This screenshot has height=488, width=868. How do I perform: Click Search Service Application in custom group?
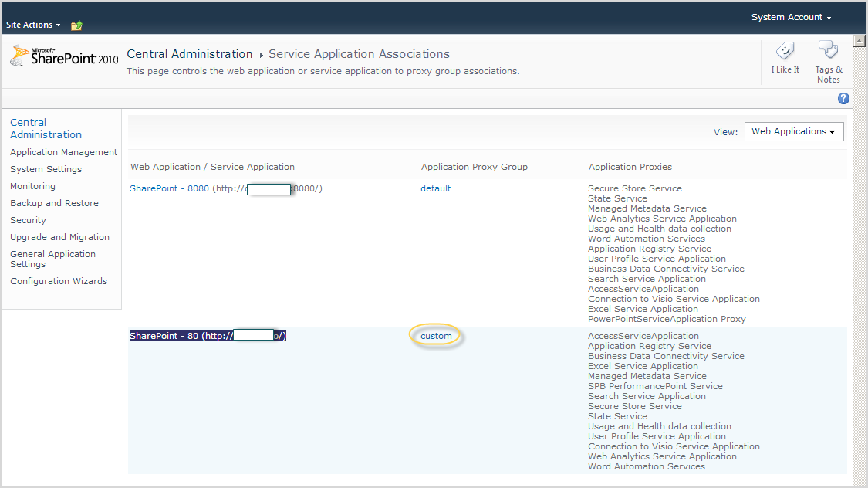coord(647,396)
